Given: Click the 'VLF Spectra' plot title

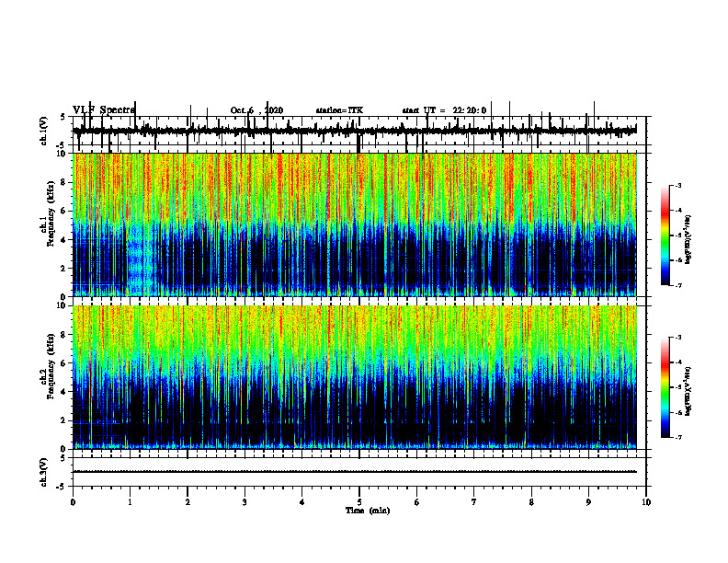Looking at the screenshot, I should point(104,110).
